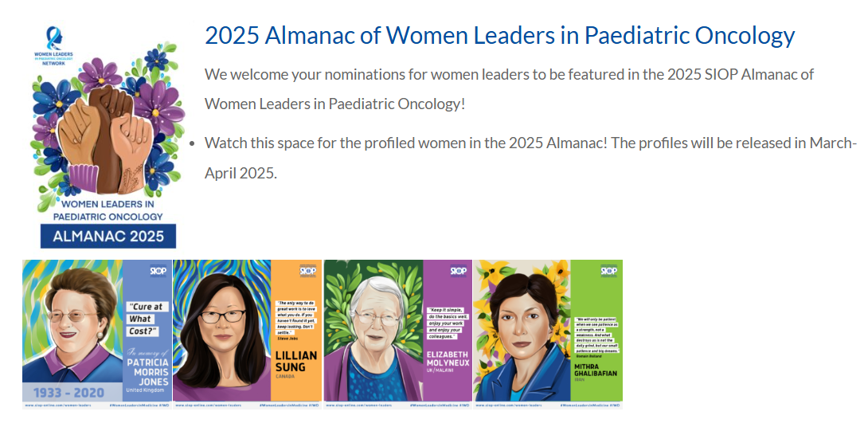868x435 pixels.
Task: Click SIOP logo on Mithra Ghalibafian card
Action: (608, 271)
